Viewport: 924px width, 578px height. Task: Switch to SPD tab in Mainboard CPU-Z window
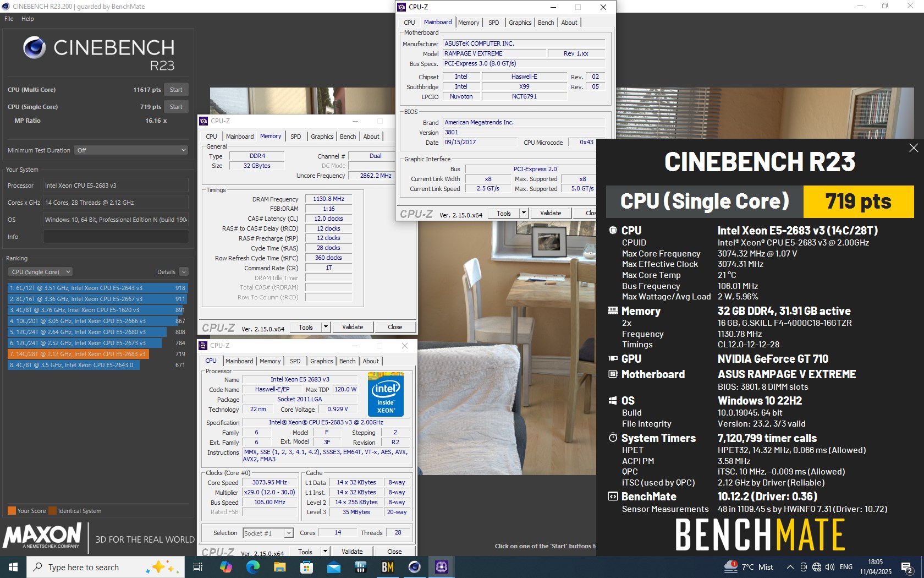(x=494, y=23)
